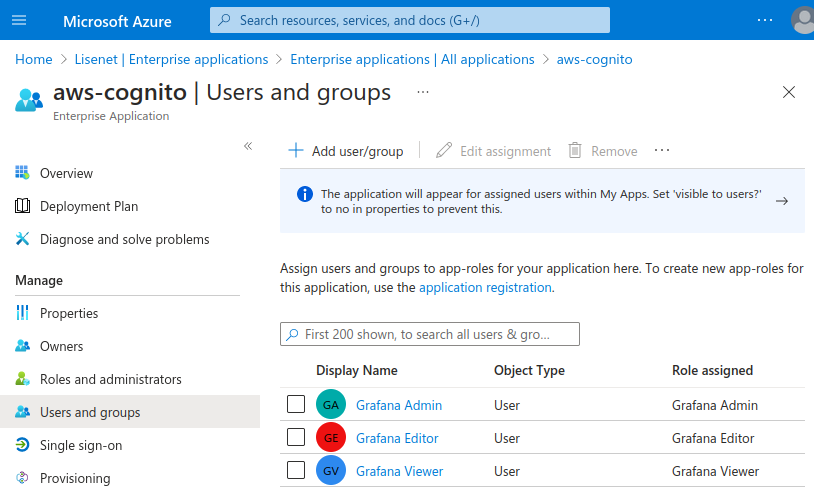Open ellipsis next to Users and groups title

click(x=423, y=92)
